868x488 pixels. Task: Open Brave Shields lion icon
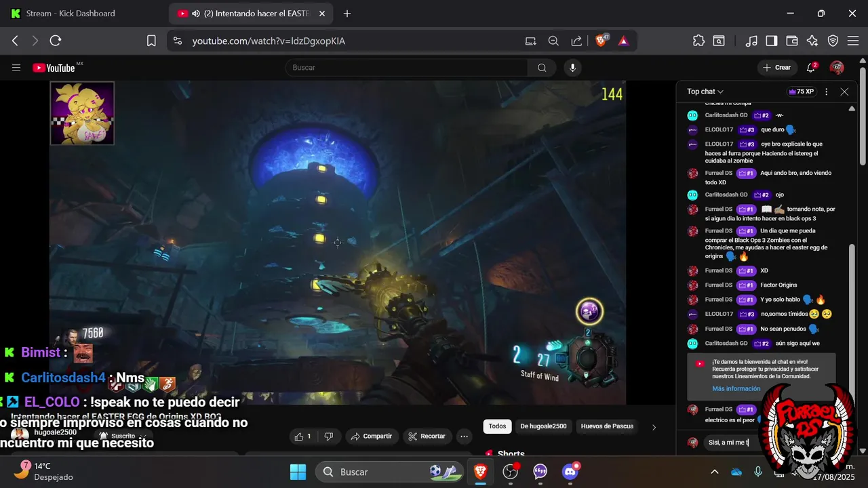[x=601, y=41]
